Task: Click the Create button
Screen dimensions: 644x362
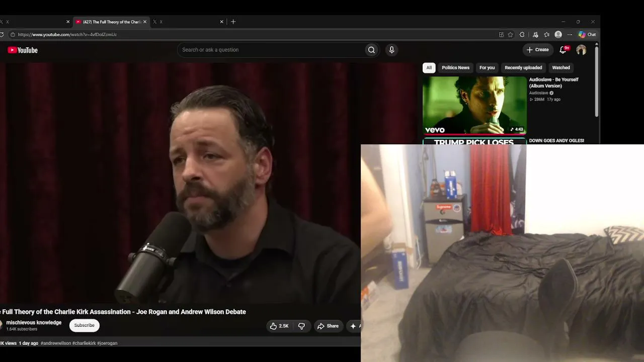Action: 537,50
